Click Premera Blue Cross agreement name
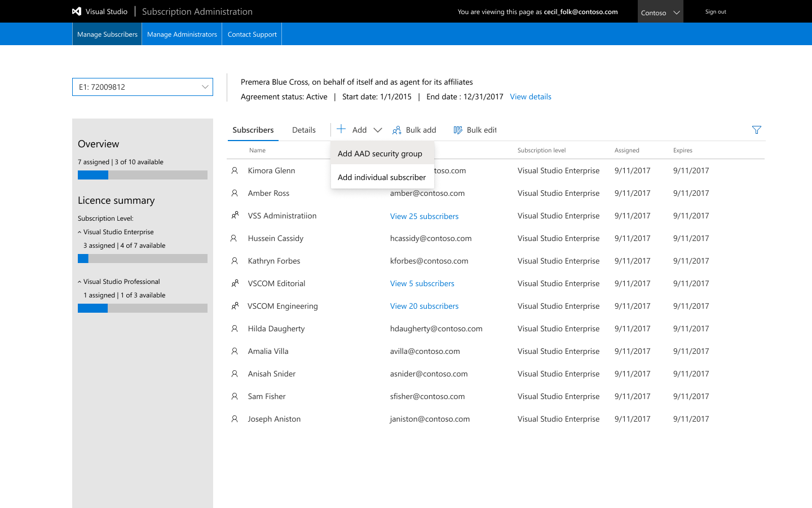Screen dimensions: 812x508 click(357, 82)
